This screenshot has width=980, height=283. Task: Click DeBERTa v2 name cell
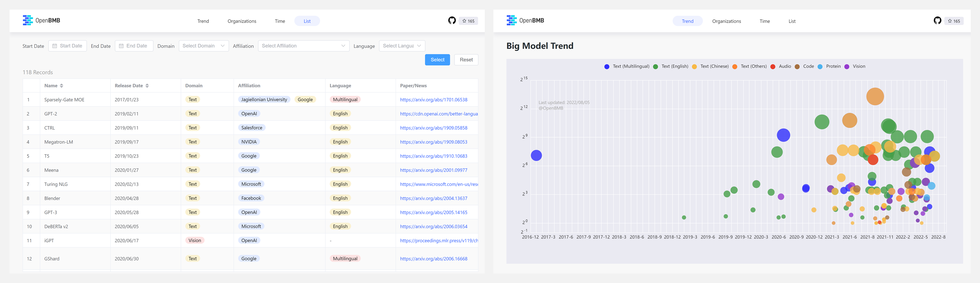click(x=56, y=227)
